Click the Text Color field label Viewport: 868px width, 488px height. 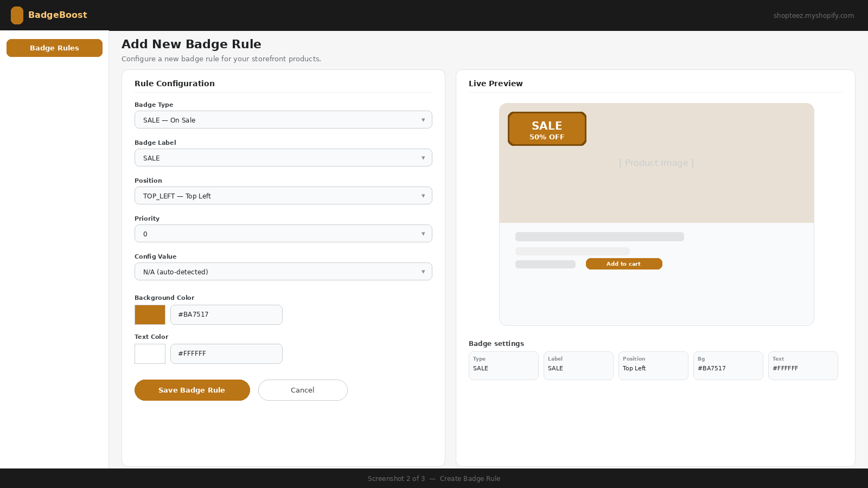(x=151, y=337)
